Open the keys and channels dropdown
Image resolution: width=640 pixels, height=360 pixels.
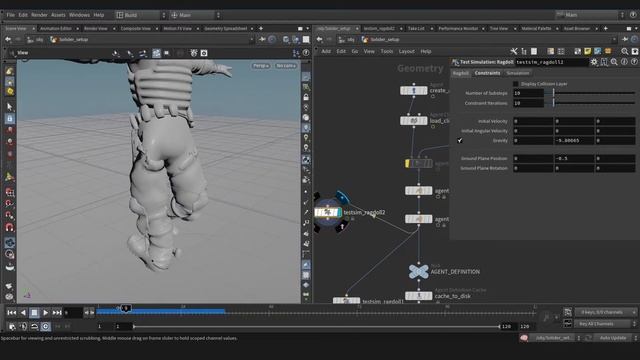pos(605,312)
